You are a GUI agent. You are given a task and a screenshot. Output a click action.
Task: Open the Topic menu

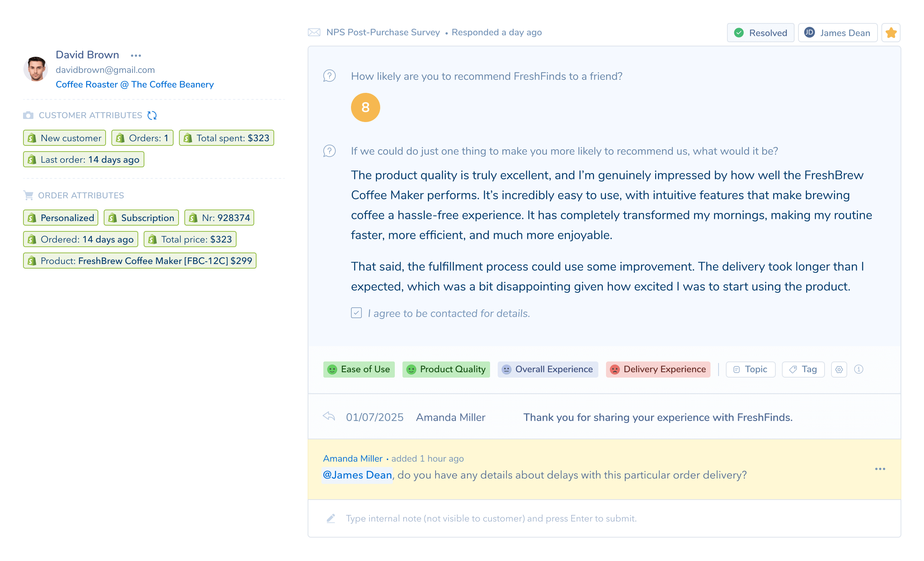[x=750, y=369]
